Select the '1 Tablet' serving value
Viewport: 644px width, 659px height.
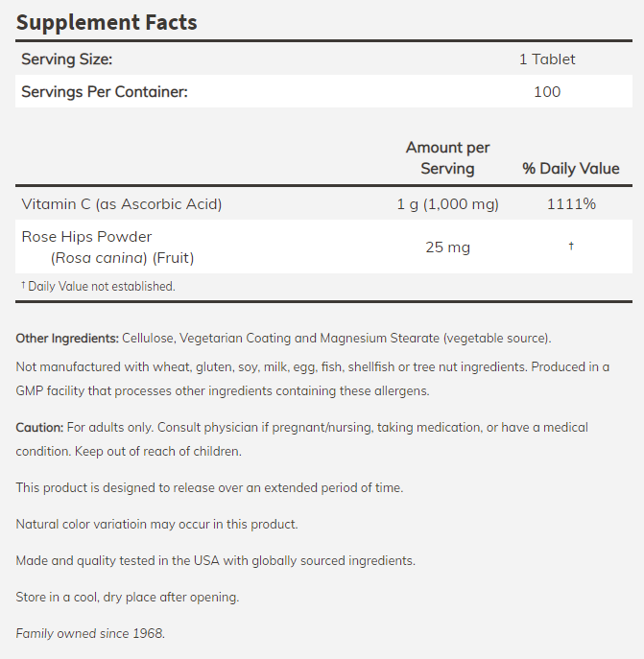547,59
